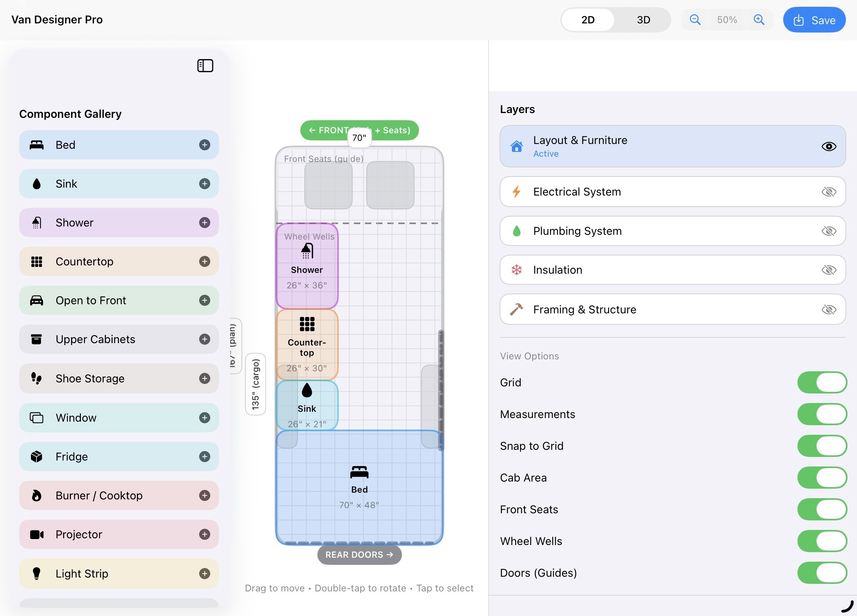The height and width of the screenshot is (616, 857).
Task: Switch to the 3D view tab
Action: pos(643,20)
